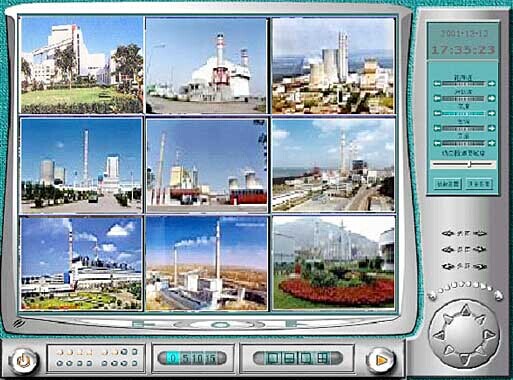Click the 17:35:23 clock display

pos(463,50)
